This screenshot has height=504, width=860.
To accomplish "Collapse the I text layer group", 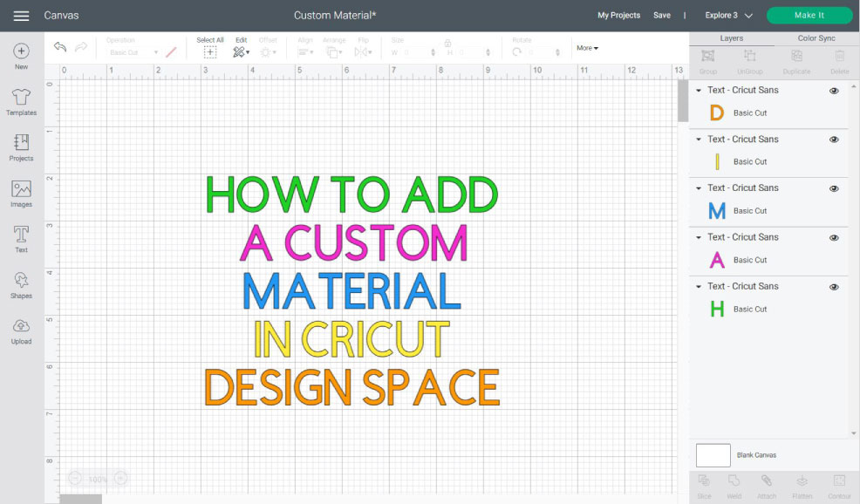I will click(x=699, y=140).
